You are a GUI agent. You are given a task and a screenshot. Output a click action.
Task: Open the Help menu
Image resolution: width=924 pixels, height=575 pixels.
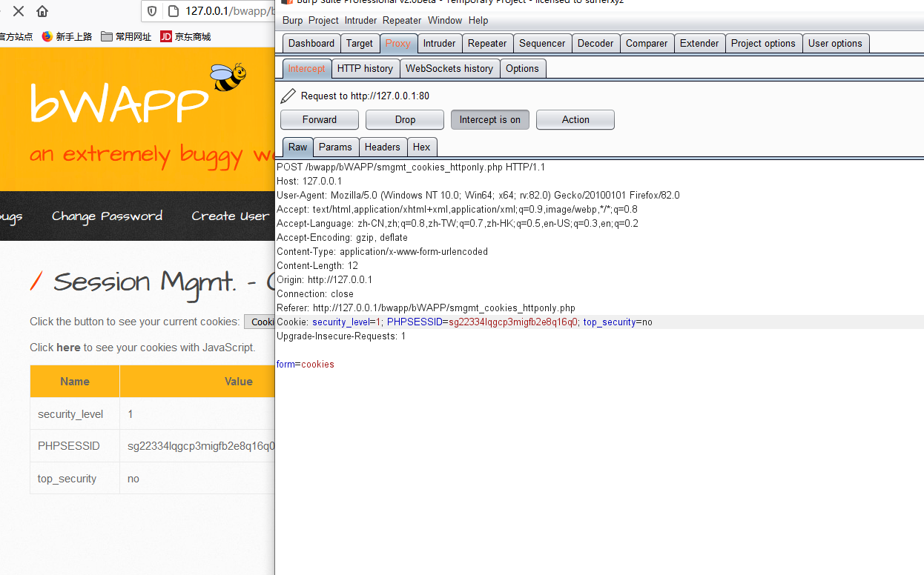[x=478, y=20]
